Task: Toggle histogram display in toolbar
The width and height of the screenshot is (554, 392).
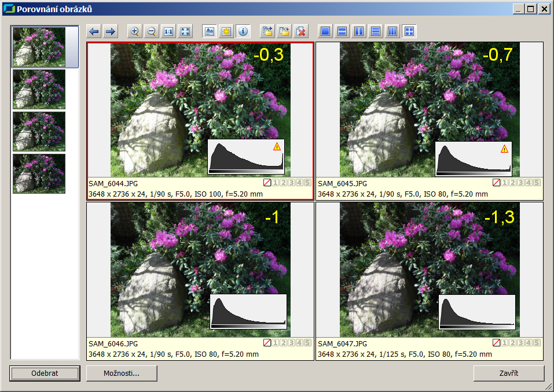Action: [209, 31]
